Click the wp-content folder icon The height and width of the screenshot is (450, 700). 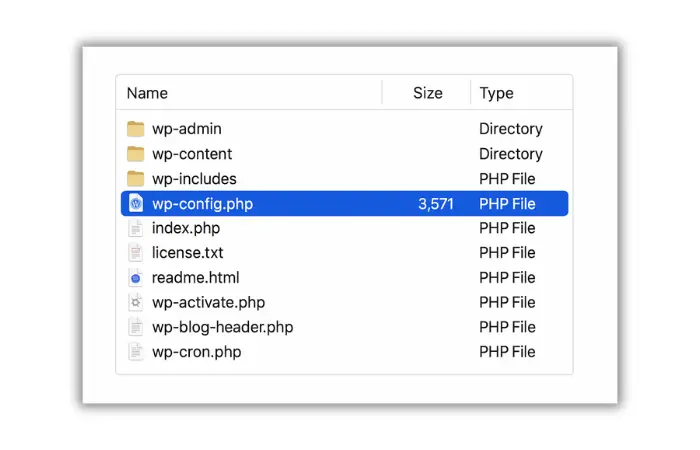click(136, 154)
